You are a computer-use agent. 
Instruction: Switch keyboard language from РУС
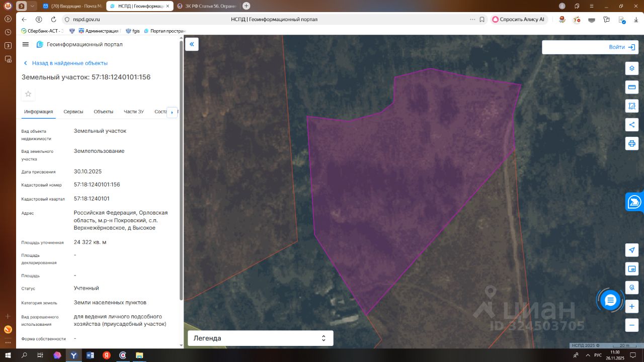(x=598, y=355)
